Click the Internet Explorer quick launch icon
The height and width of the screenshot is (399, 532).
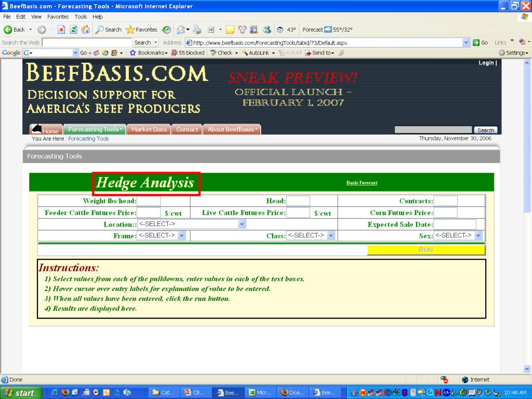[55, 393]
